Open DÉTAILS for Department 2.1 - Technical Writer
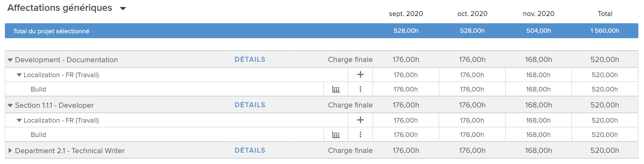This screenshot has height=164, width=644. 250,150
